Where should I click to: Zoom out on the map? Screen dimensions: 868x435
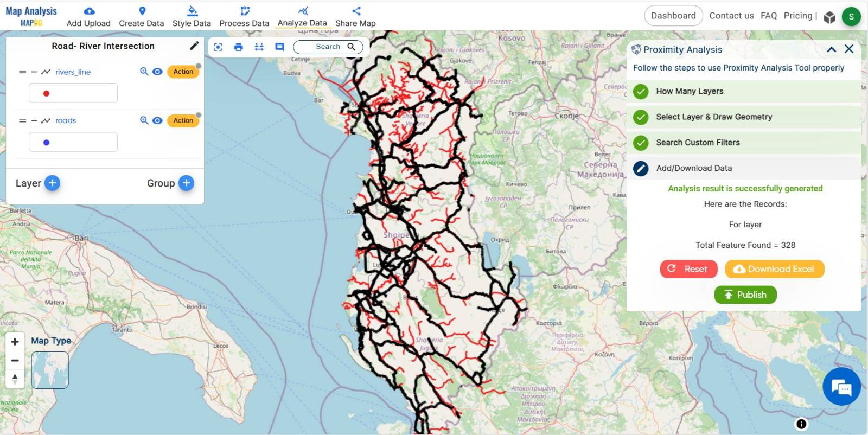coord(15,360)
